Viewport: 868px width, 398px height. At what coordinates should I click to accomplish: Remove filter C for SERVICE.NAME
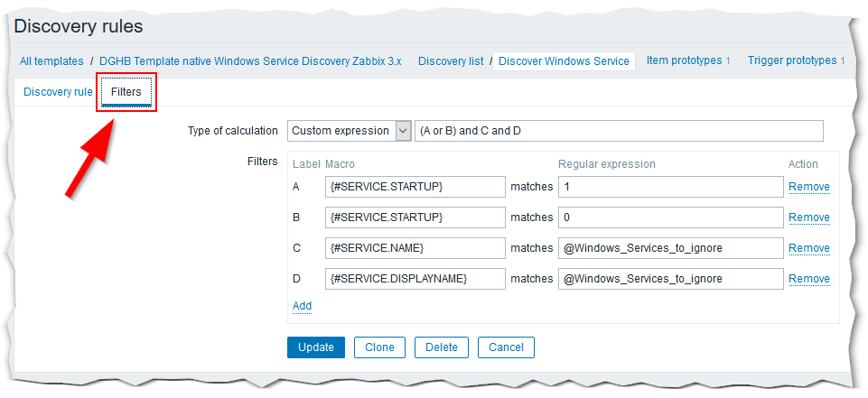[x=808, y=248]
